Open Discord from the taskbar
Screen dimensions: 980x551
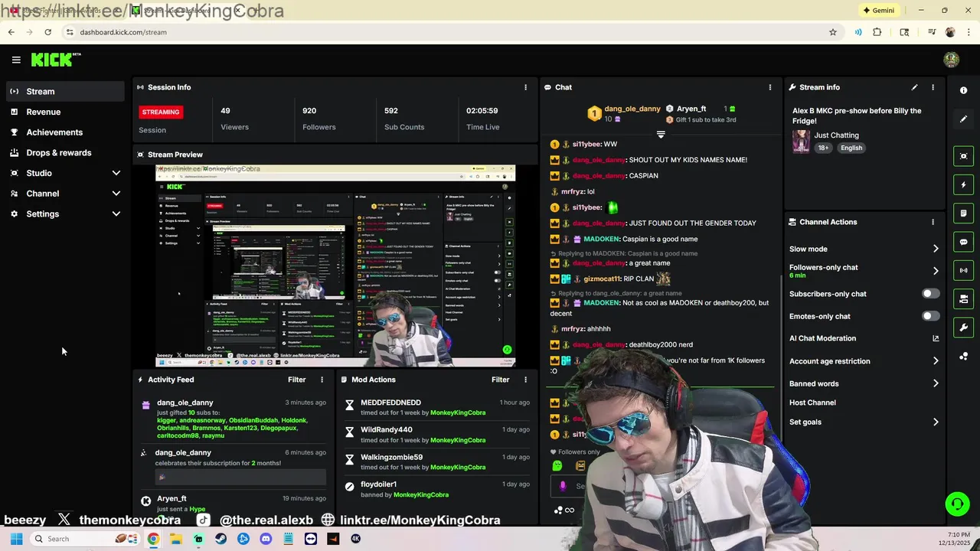(x=266, y=539)
